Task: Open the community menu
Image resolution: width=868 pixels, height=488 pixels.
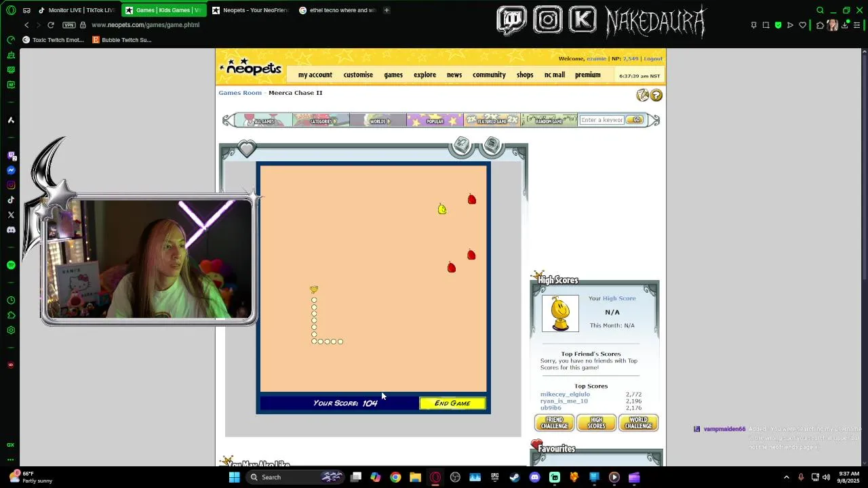Action: coord(489,75)
